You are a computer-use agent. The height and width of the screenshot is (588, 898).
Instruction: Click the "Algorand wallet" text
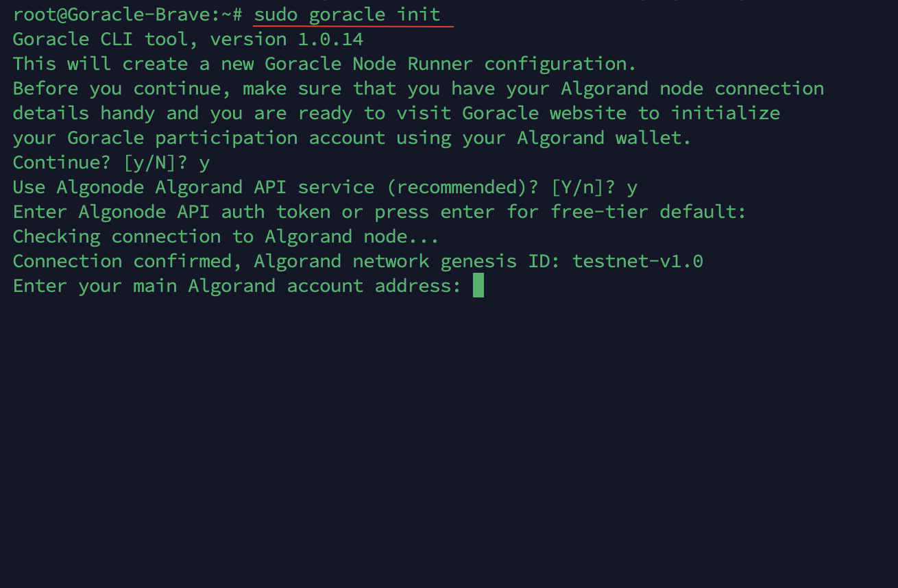point(603,138)
